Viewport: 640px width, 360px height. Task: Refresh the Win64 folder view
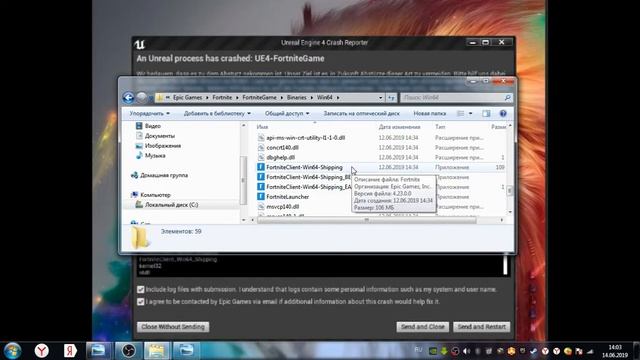pos(391,98)
